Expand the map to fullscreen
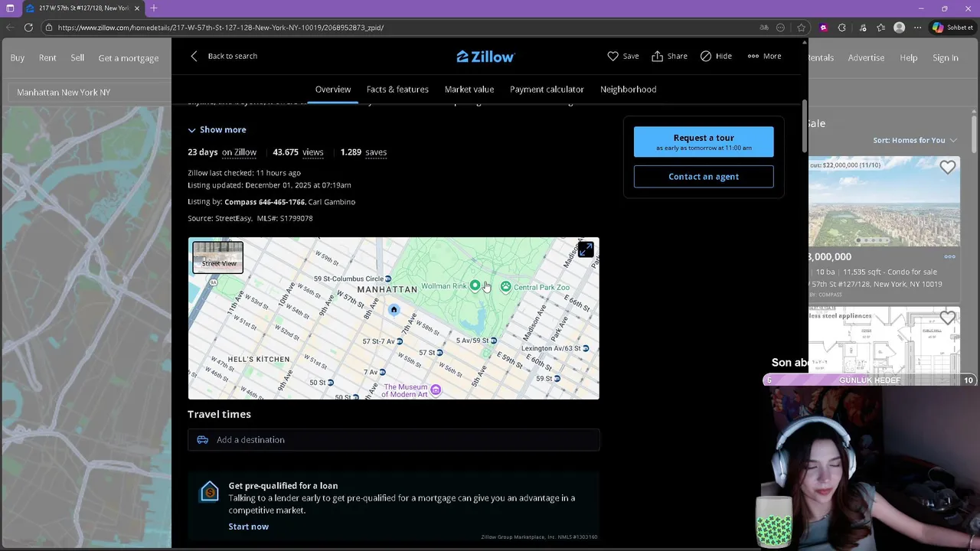The height and width of the screenshot is (551, 980). [x=586, y=250]
